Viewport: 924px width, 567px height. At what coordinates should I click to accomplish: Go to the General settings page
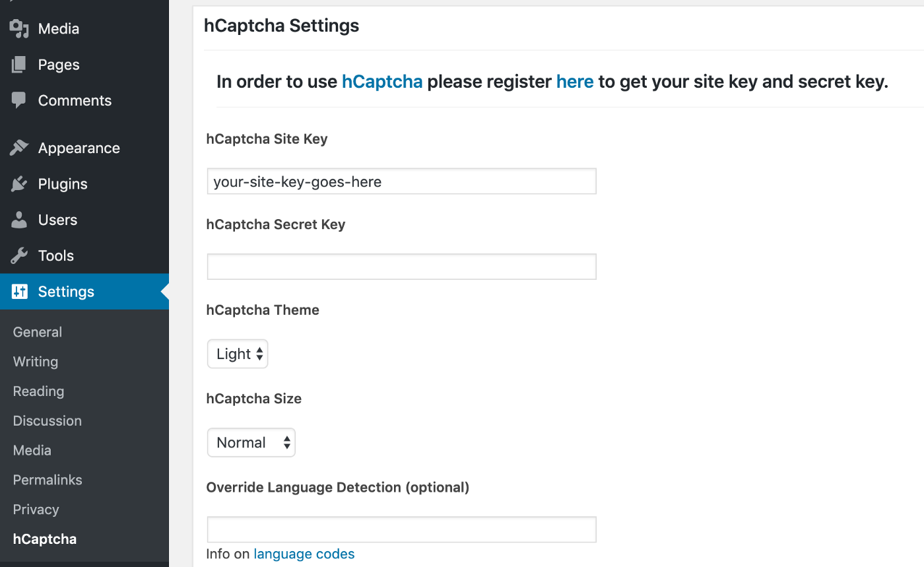coord(37,332)
